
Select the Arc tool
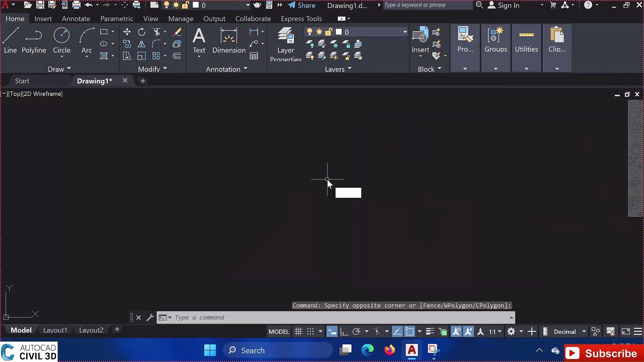[87, 40]
